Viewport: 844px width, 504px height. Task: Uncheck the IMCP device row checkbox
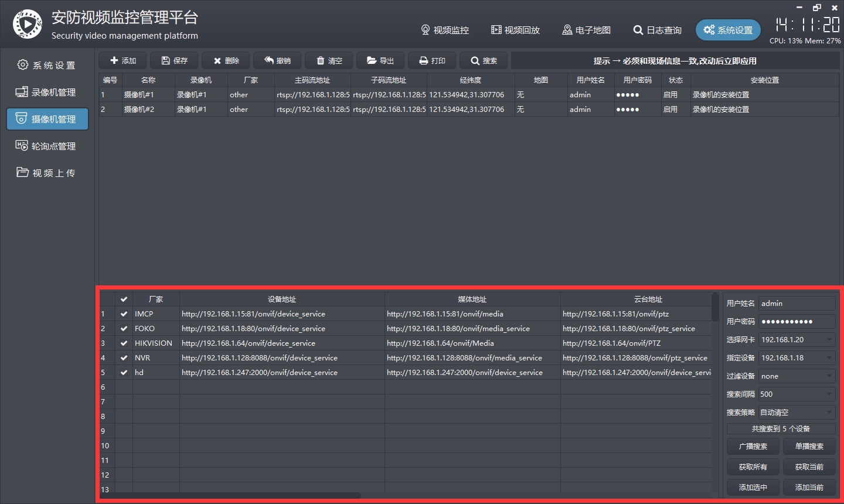(124, 314)
